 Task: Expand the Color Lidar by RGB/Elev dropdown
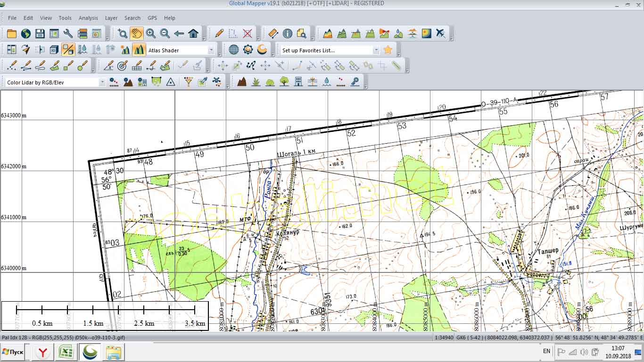coord(102,82)
